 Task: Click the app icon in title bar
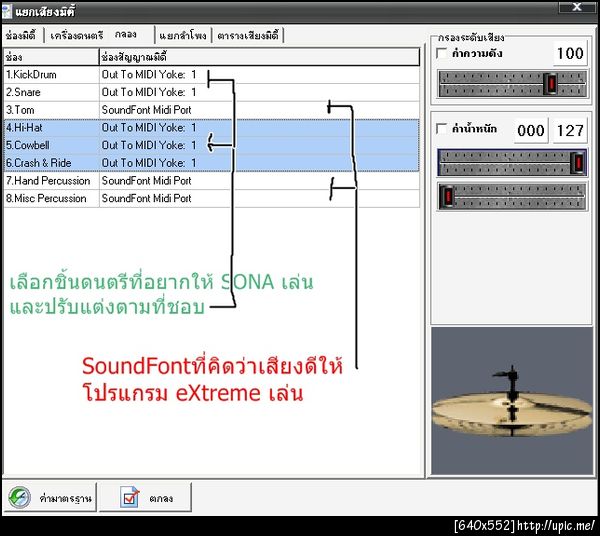tap(7, 11)
